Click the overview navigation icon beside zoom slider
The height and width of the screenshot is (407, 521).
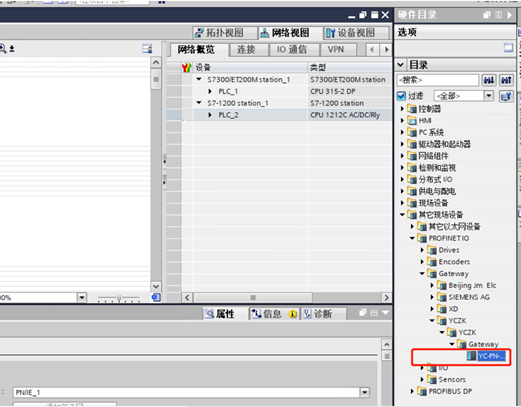(x=156, y=297)
